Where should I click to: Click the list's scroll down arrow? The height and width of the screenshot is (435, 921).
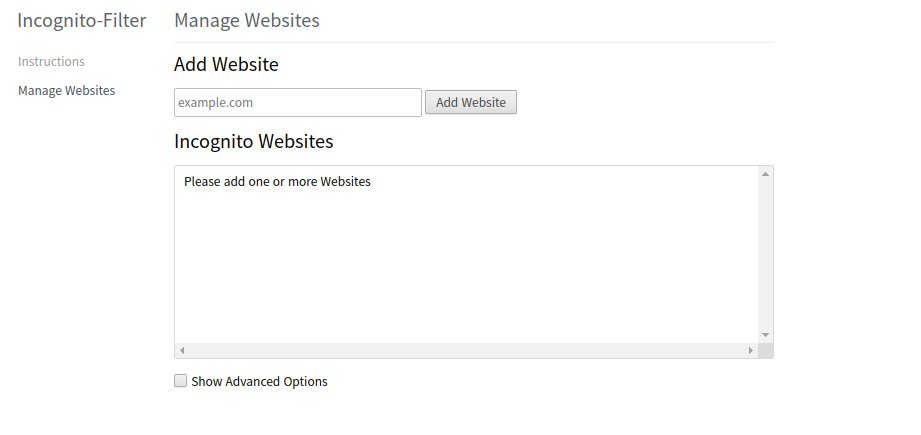(765, 335)
